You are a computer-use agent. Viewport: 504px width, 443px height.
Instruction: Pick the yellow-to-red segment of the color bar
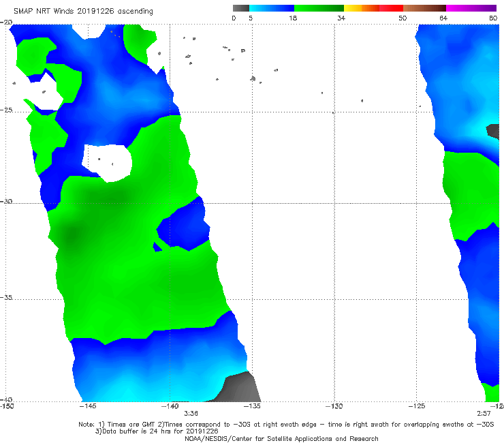point(373,8)
